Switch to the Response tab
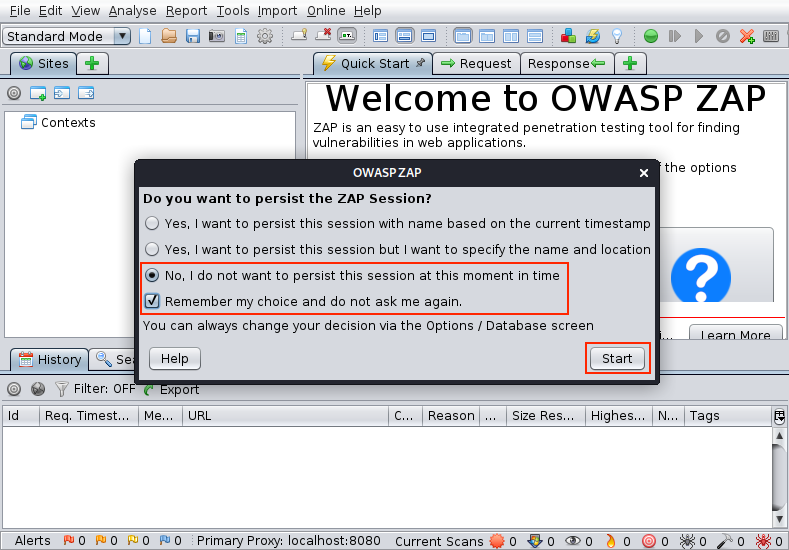The image size is (789, 550). pos(567,63)
